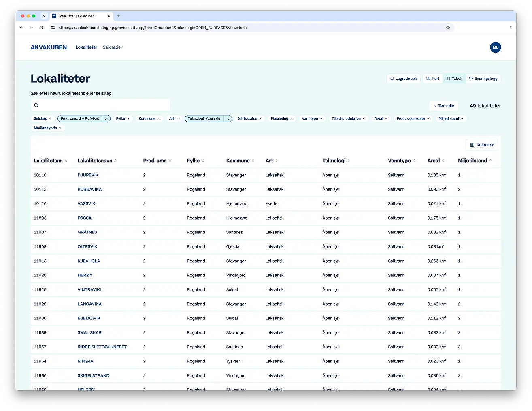Open the DJUPEVIK locality link
532x411 pixels.
pos(88,175)
